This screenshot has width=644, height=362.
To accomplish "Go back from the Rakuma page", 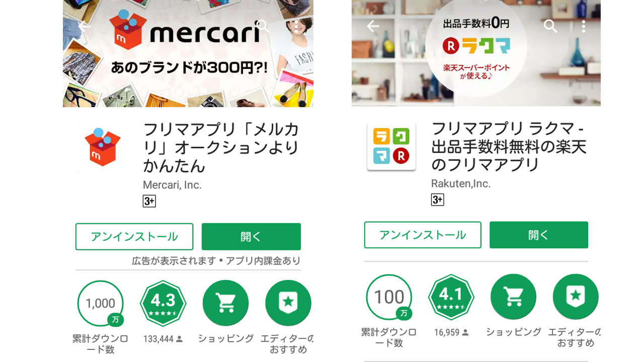I will (x=373, y=26).
